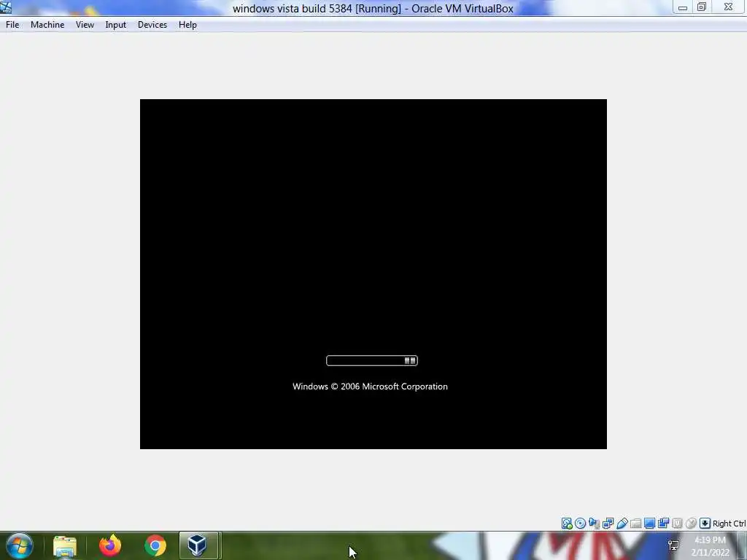Click the Vista boot progress bar

point(372,360)
